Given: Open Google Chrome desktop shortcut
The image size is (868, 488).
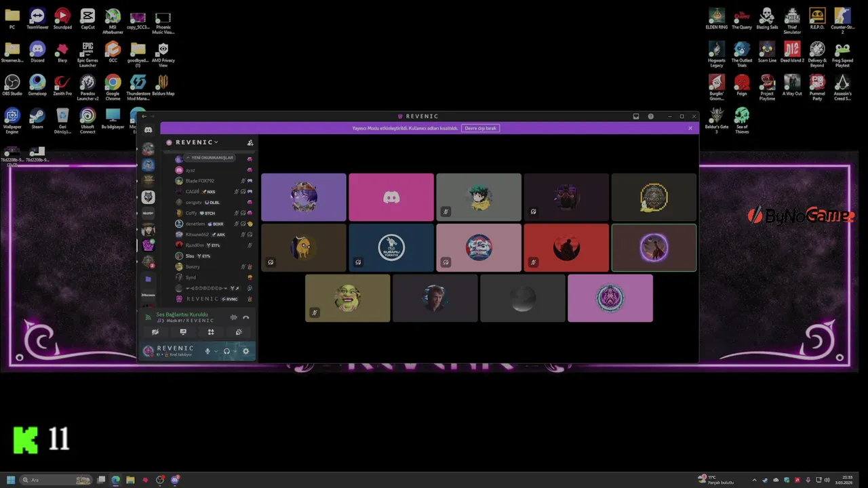Looking at the screenshot, I should (x=113, y=88).
